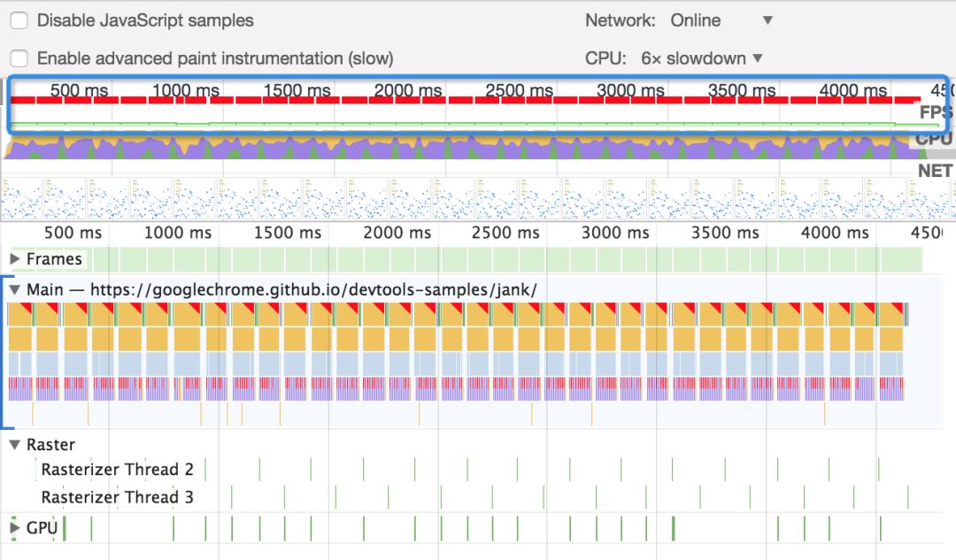Viewport: 956px width, 560px height.
Task: Collapse the Raster track triangle
Action: [15, 445]
